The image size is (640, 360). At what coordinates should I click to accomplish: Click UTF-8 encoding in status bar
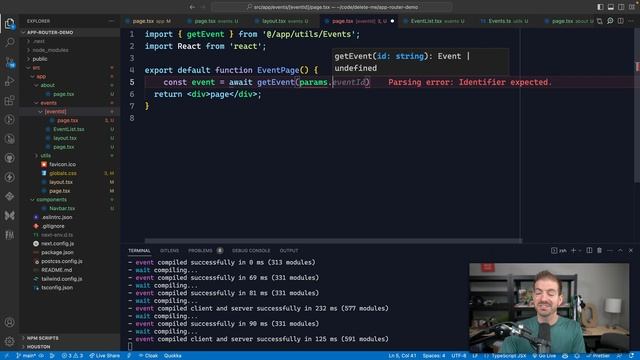pos(459,356)
